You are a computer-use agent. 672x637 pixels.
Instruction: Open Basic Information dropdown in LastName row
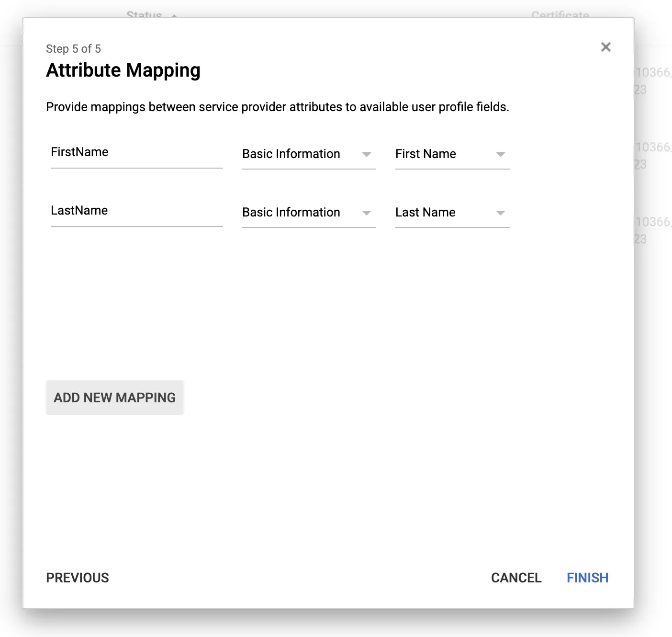point(301,213)
